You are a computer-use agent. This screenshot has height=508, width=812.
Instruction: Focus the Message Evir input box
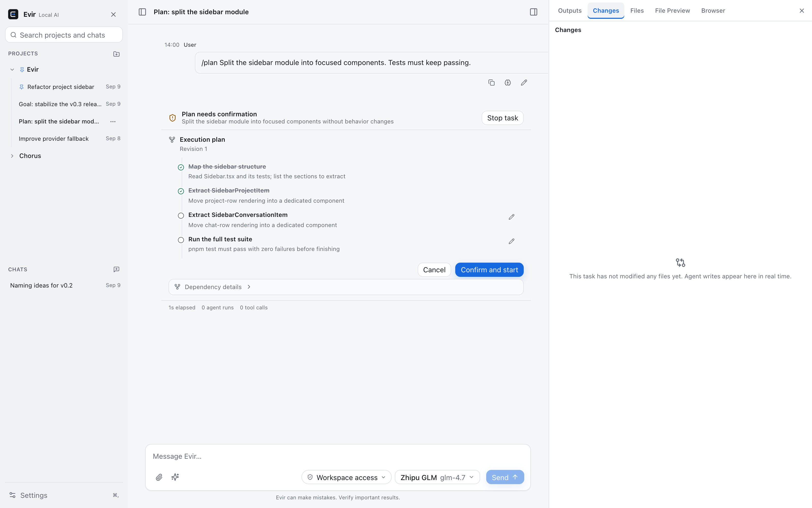tap(337, 456)
